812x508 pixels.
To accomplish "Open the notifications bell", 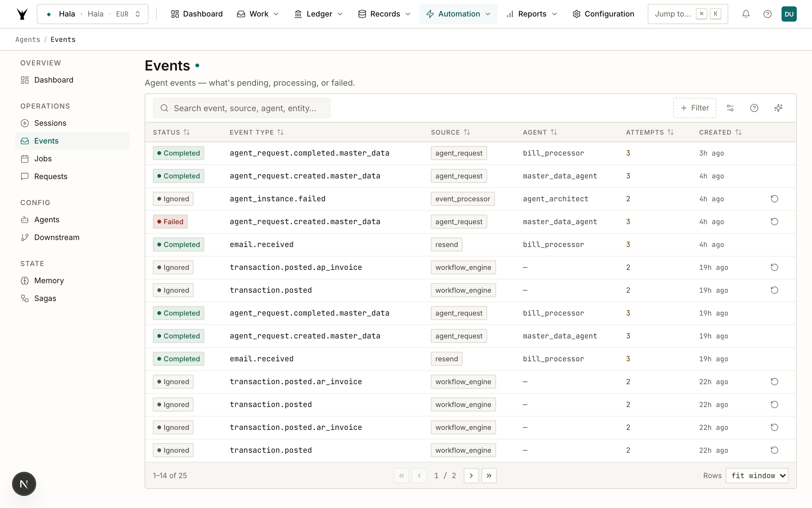I will (746, 14).
